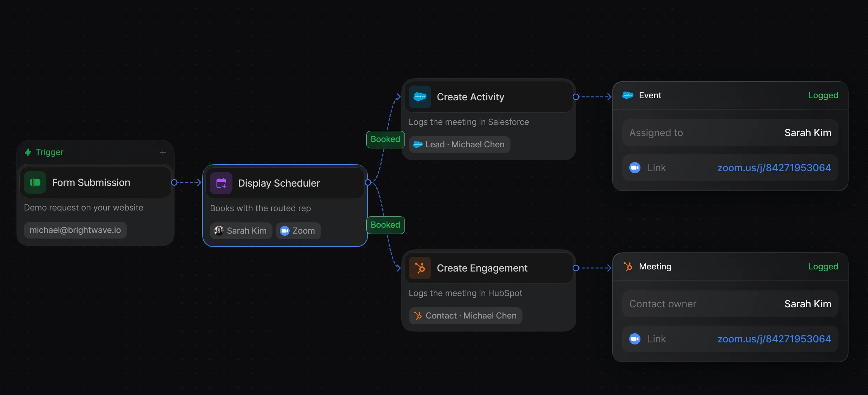Select the Contact · Michael Chen chip
This screenshot has width=868, height=395.
[465, 316]
